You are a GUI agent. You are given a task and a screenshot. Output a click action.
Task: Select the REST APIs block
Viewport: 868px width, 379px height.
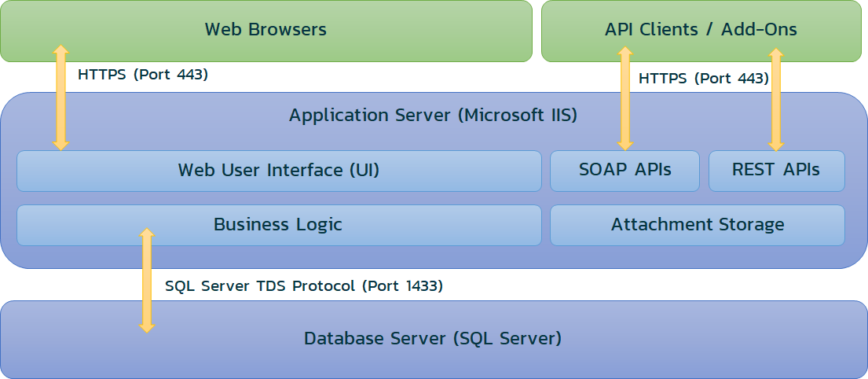[x=776, y=171]
